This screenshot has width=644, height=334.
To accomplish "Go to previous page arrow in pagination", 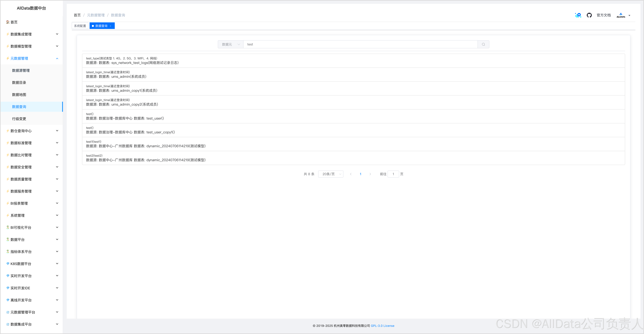I will pyautogui.click(x=351, y=174).
